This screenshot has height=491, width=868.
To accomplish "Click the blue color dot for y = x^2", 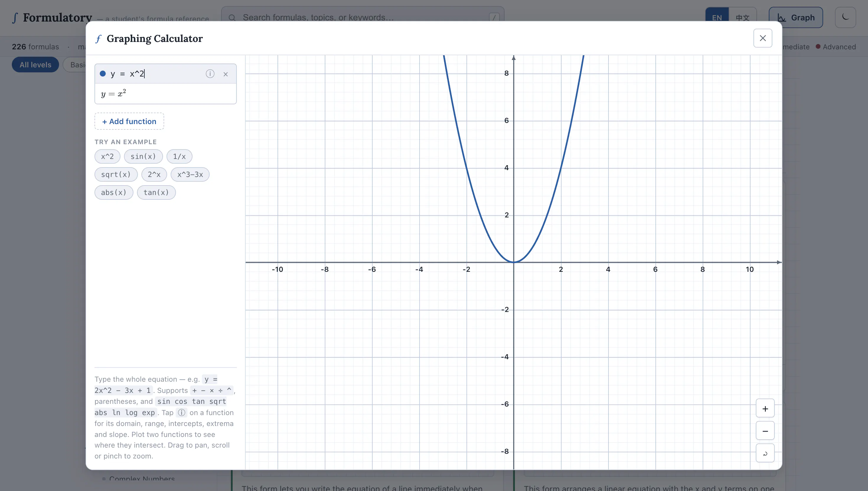I will pyautogui.click(x=103, y=74).
